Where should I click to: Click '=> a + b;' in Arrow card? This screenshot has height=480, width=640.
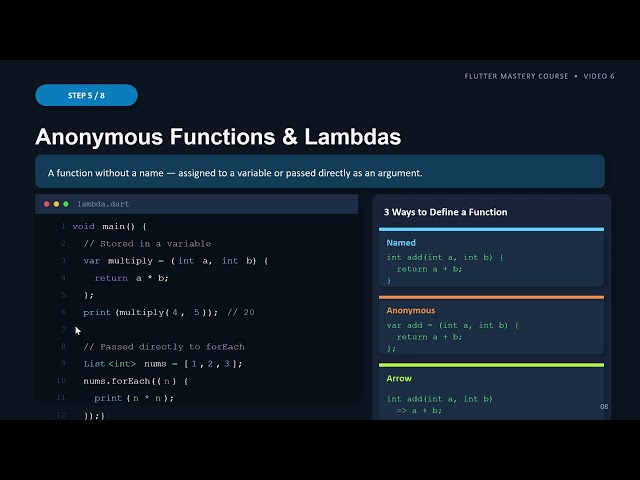click(x=419, y=410)
